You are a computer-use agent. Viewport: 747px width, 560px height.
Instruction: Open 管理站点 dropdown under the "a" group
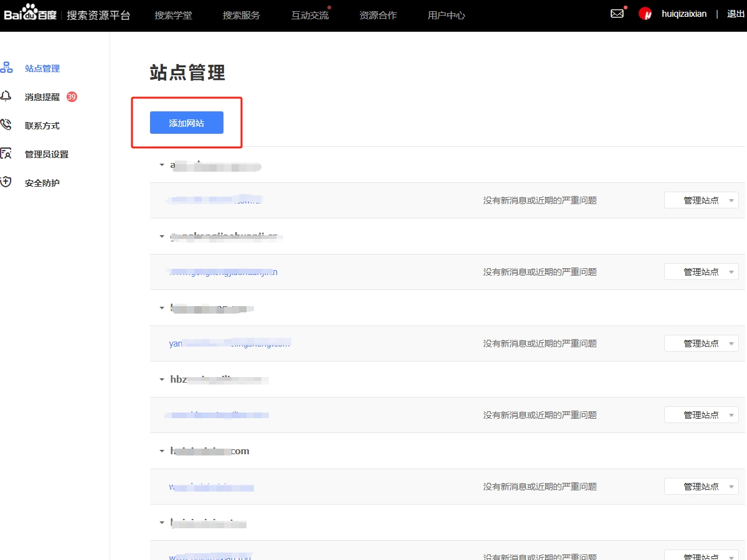coord(702,200)
